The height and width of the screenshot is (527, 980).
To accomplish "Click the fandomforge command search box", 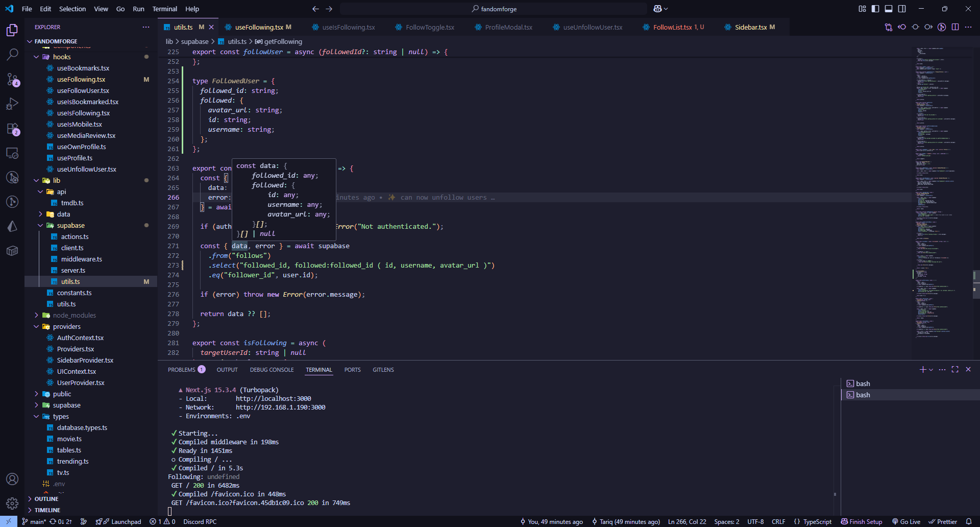I will pos(494,9).
